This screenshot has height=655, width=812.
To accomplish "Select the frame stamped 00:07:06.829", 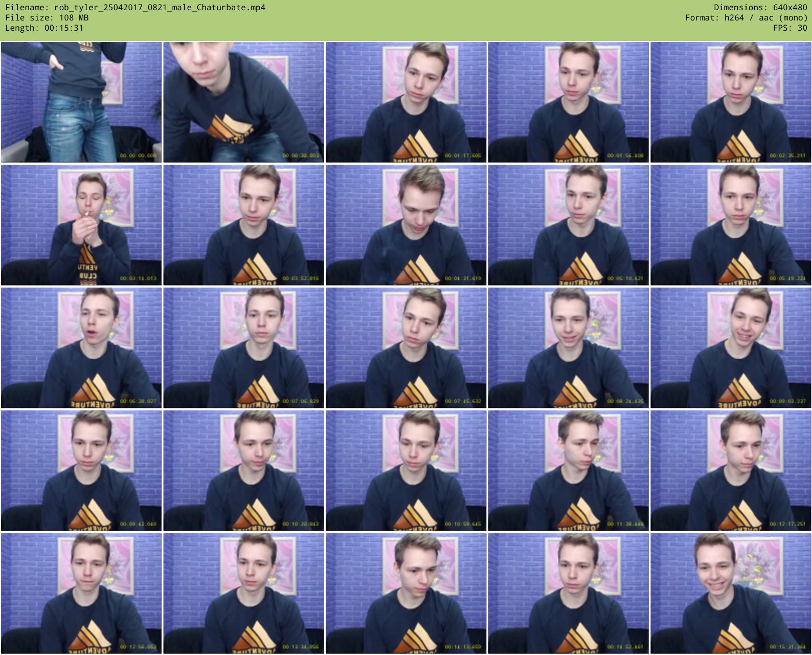I will (x=244, y=348).
